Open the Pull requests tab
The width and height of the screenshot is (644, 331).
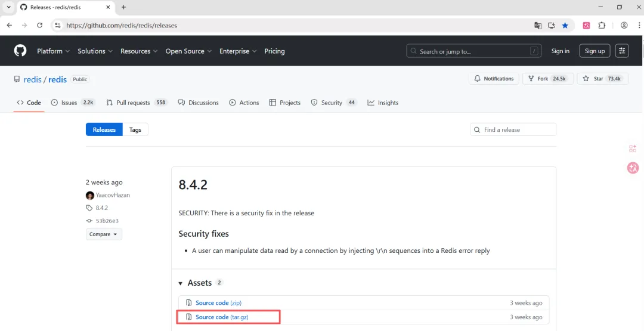pos(137,103)
